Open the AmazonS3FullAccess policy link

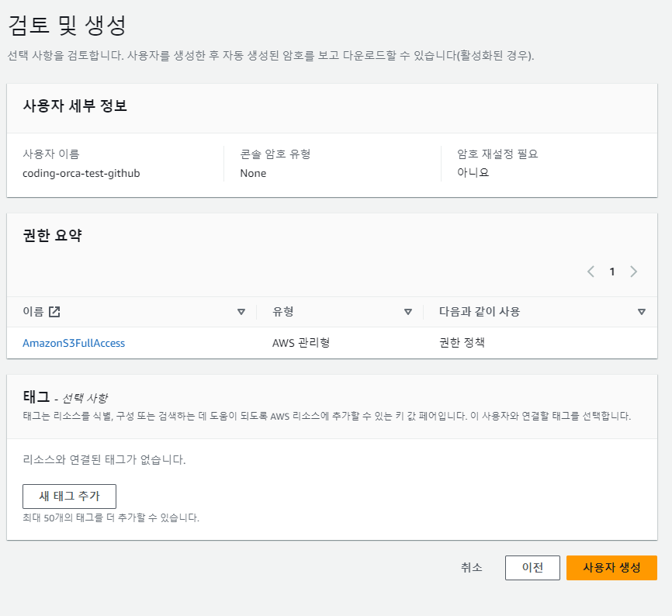(x=74, y=343)
